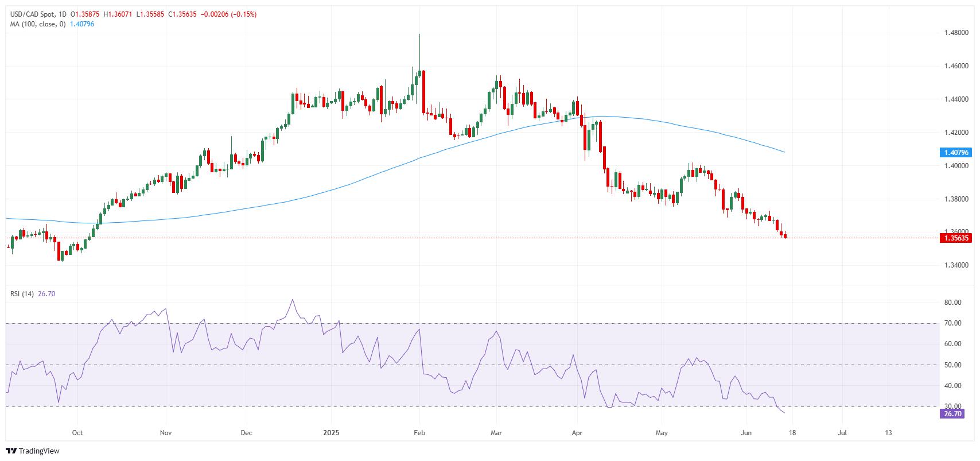This screenshot has height=461, width=980.
Task: Click the red 1.35635 current price tag
Action: (955, 238)
